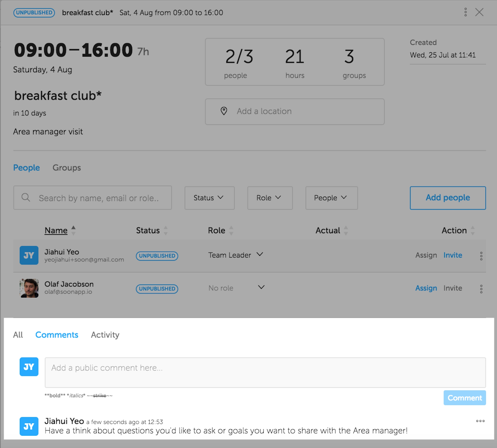The image size is (497, 448).
Task: Expand Jiahui Yeo's Team Leader role dropdown
Action: pos(260,254)
